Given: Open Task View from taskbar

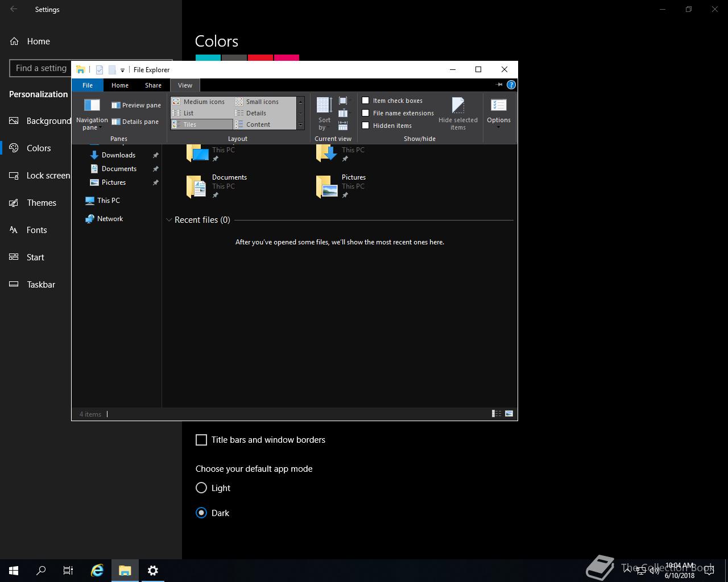Looking at the screenshot, I should point(68,571).
